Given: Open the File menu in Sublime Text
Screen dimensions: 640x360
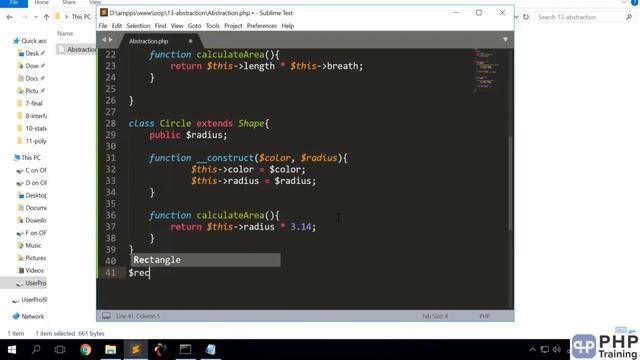Looking at the screenshot, I should 103,26.
